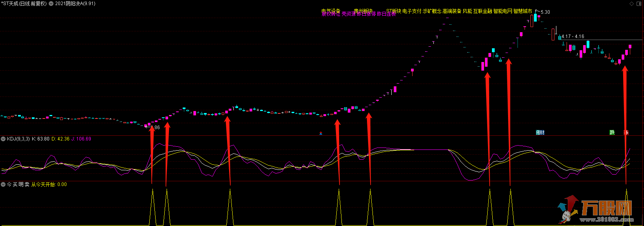Click the 跌 green marker icon
Screen dimensions: 644x226
tap(612, 133)
